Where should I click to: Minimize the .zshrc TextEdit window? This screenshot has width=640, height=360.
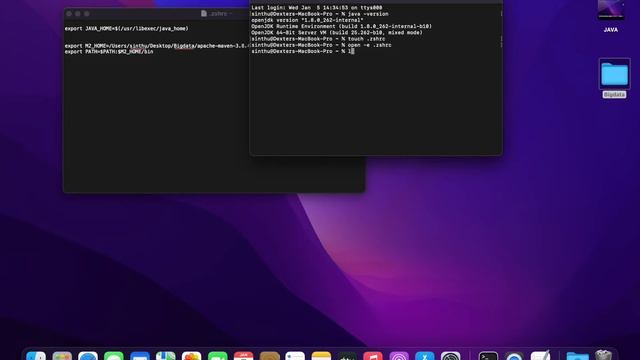(x=78, y=14)
